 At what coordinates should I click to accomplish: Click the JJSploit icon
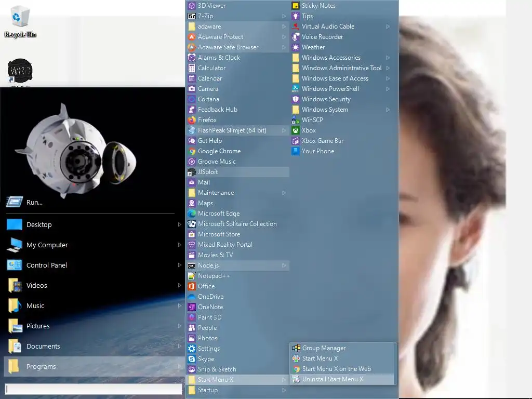[x=192, y=172]
